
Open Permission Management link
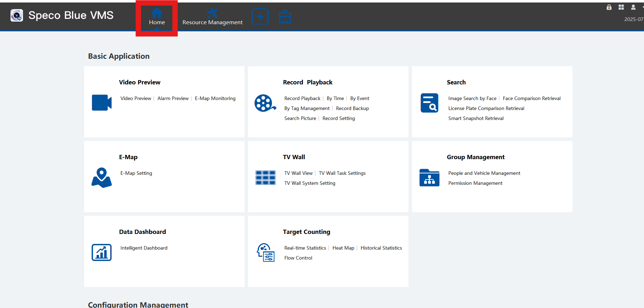475,183
